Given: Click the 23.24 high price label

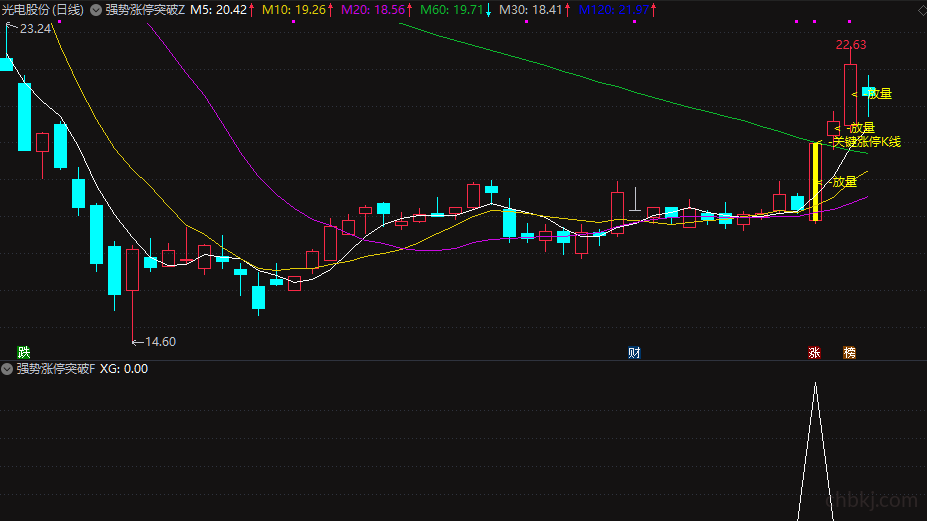Looking at the screenshot, I should [x=35, y=28].
